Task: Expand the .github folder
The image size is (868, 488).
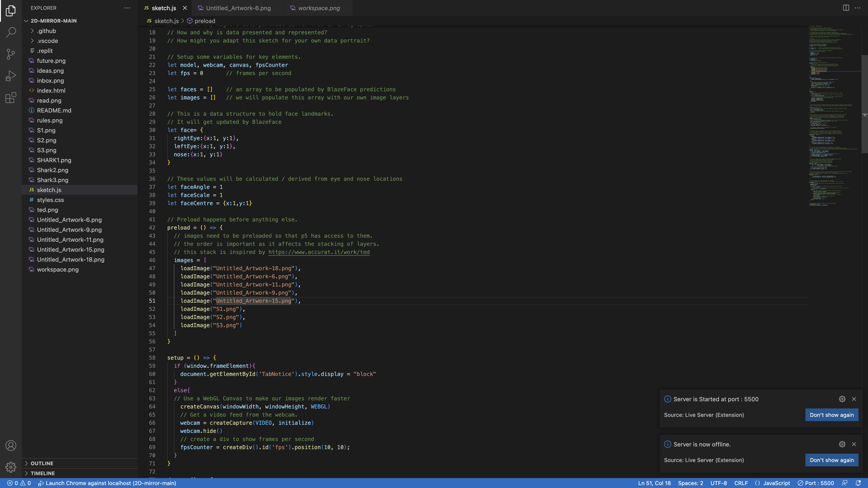Action: [x=47, y=31]
